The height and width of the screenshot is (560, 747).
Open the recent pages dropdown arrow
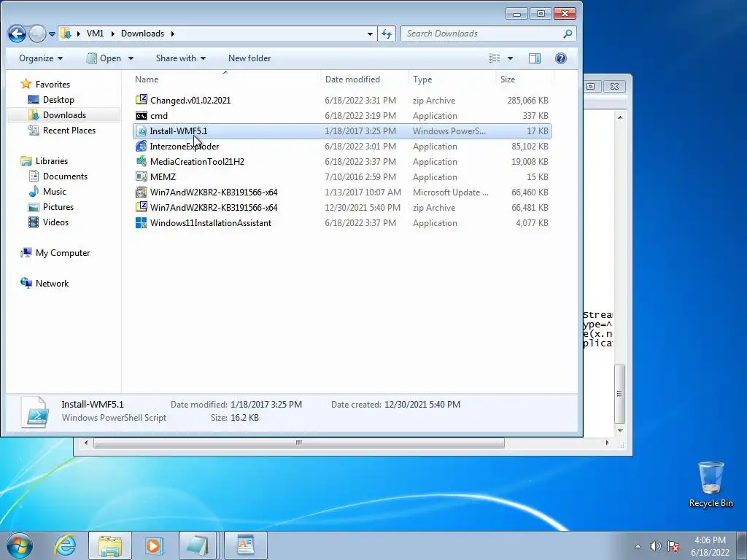[52, 34]
